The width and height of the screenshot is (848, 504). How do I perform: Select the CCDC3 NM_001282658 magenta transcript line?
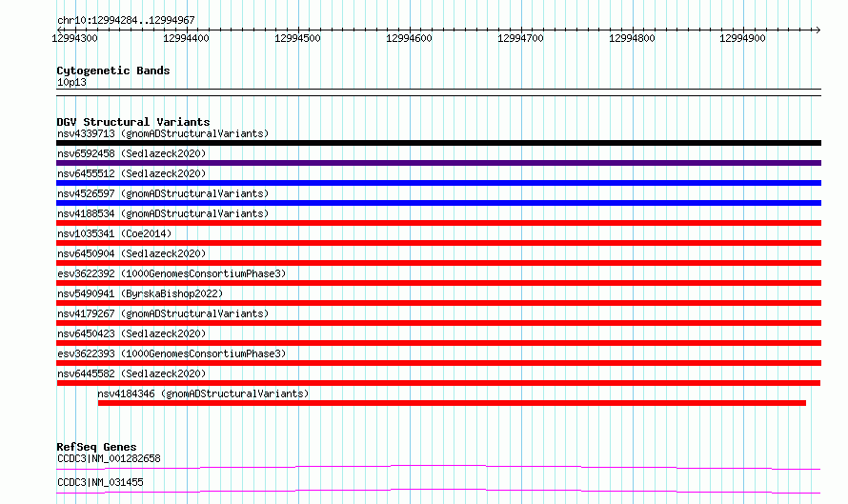pos(438,467)
